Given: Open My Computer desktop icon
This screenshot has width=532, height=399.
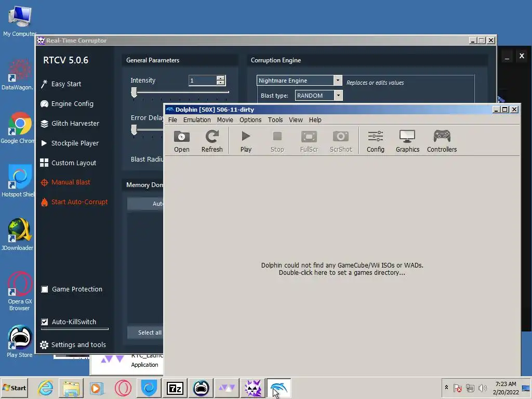Looking at the screenshot, I should 19,21.
